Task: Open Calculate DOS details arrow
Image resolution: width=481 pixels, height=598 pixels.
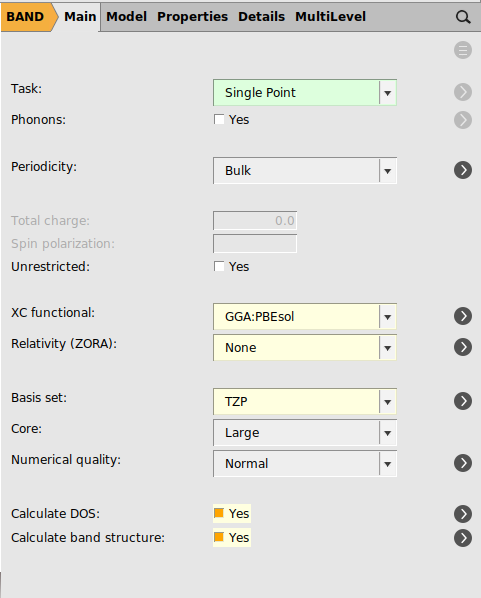Action: click(x=463, y=514)
